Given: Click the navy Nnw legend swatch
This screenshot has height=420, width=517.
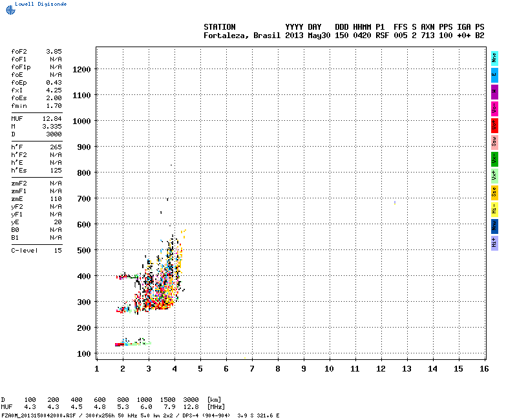Looking at the screenshot, I should click(494, 227).
